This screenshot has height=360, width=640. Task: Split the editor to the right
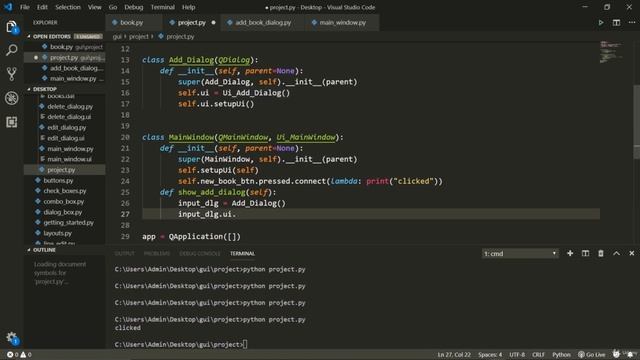click(616, 23)
